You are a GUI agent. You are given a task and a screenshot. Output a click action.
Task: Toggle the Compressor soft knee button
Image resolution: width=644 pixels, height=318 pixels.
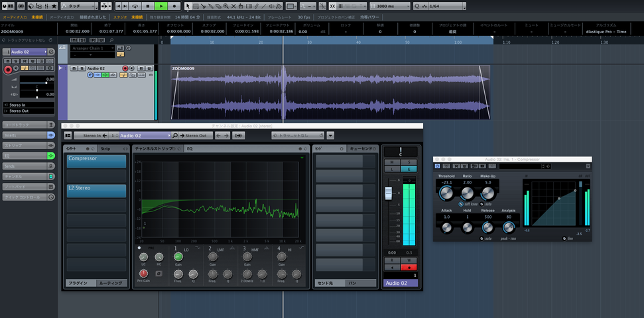[461, 204]
